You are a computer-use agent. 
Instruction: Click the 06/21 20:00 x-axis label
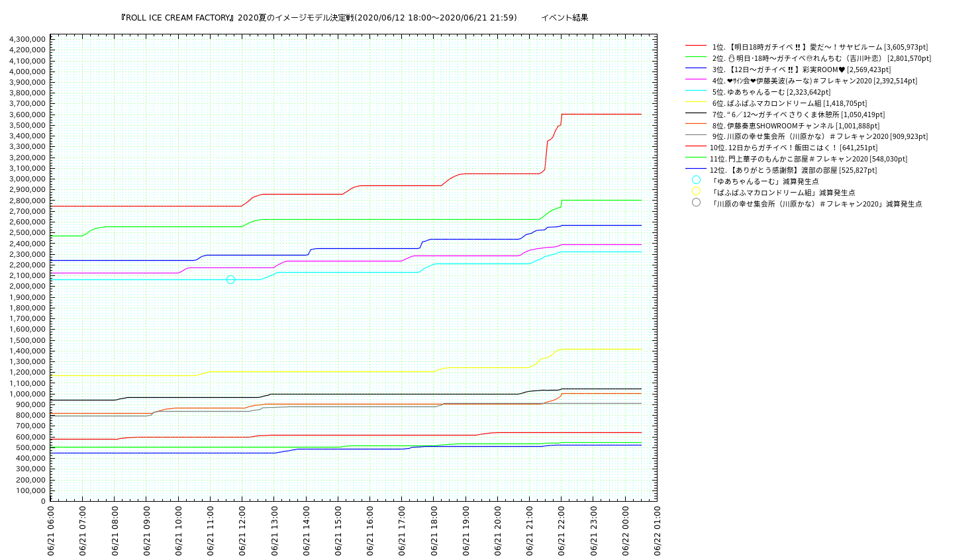pos(497,531)
